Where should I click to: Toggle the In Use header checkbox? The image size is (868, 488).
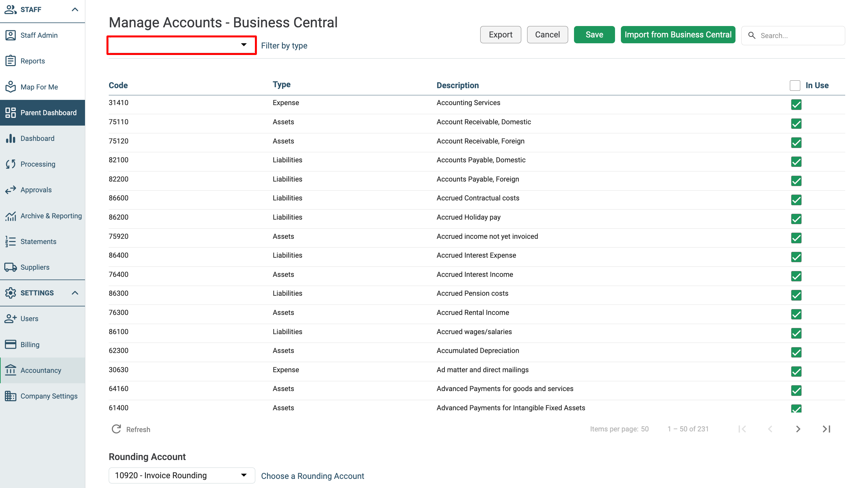[x=795, y=86]
